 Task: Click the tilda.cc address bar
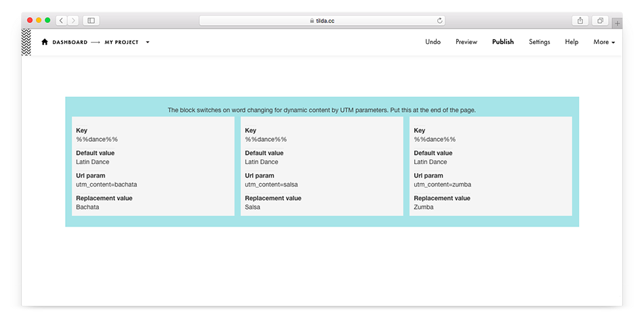(x=322, y=21)
